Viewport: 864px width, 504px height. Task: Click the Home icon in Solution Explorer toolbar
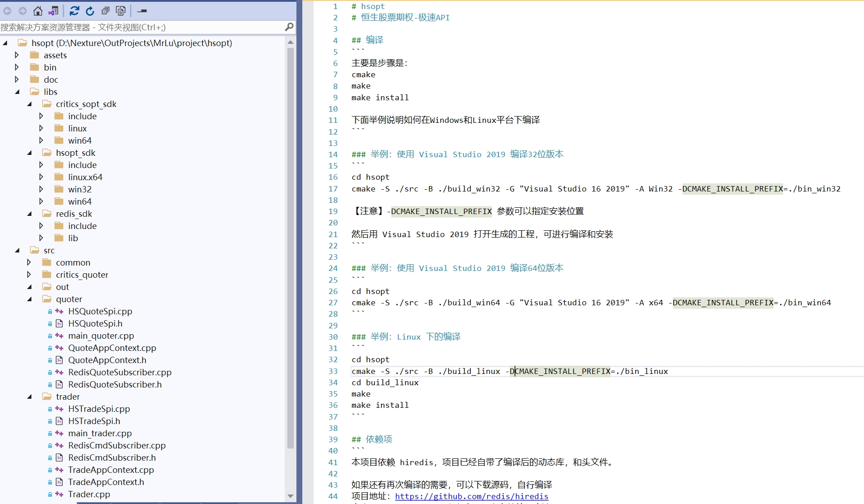38,11
